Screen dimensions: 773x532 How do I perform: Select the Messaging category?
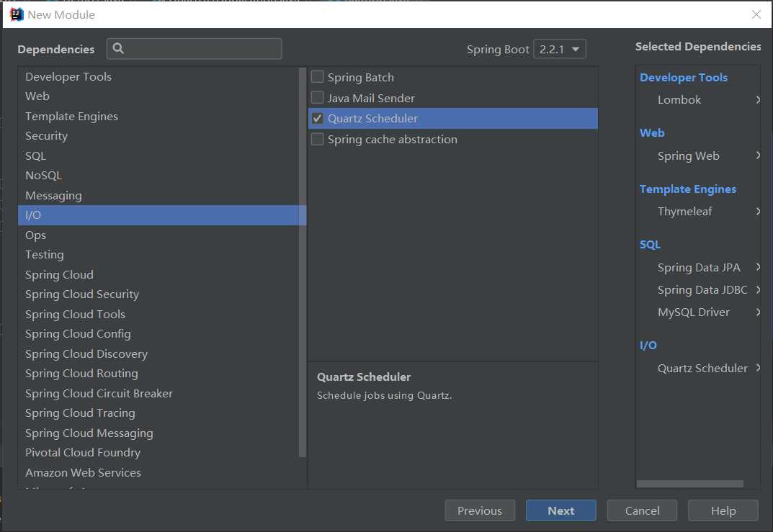(x=158, y=196)
